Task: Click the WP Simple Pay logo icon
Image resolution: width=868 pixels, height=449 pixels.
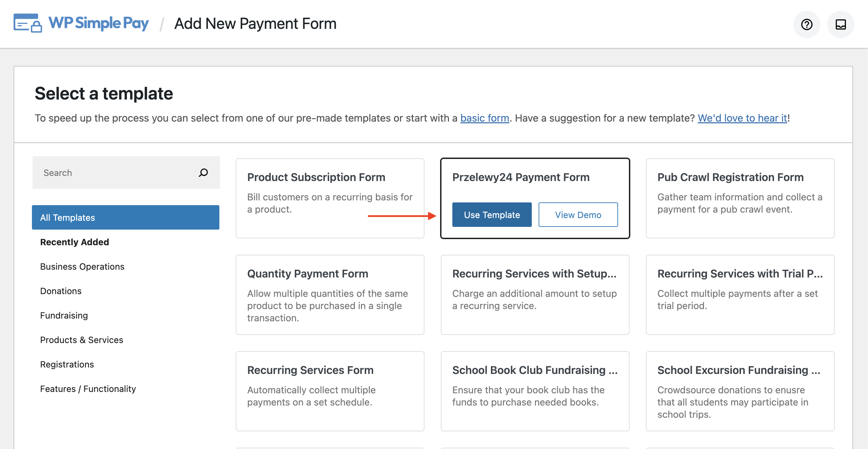Action: click(28, 23)
